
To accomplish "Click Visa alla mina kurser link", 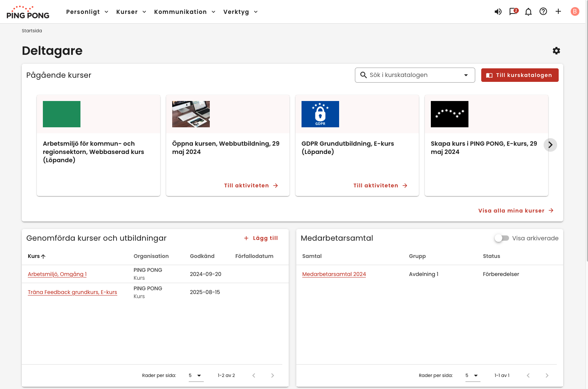I will click(515, 211).
